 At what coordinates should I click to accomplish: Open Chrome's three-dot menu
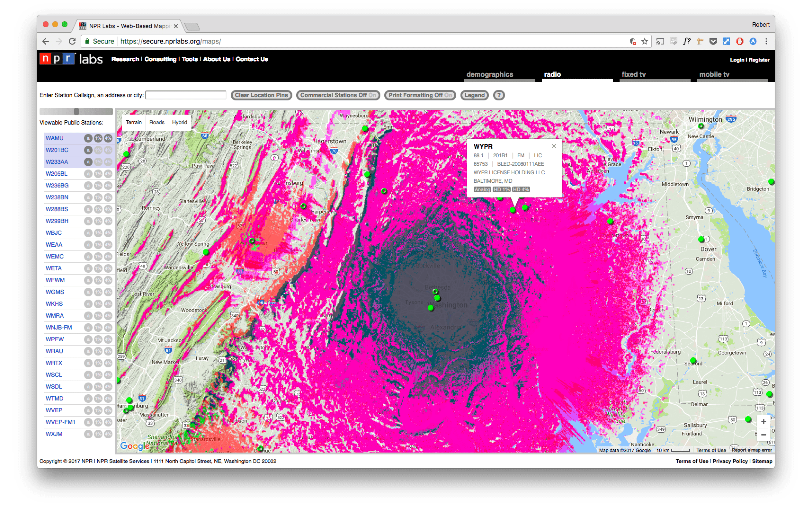766,41
